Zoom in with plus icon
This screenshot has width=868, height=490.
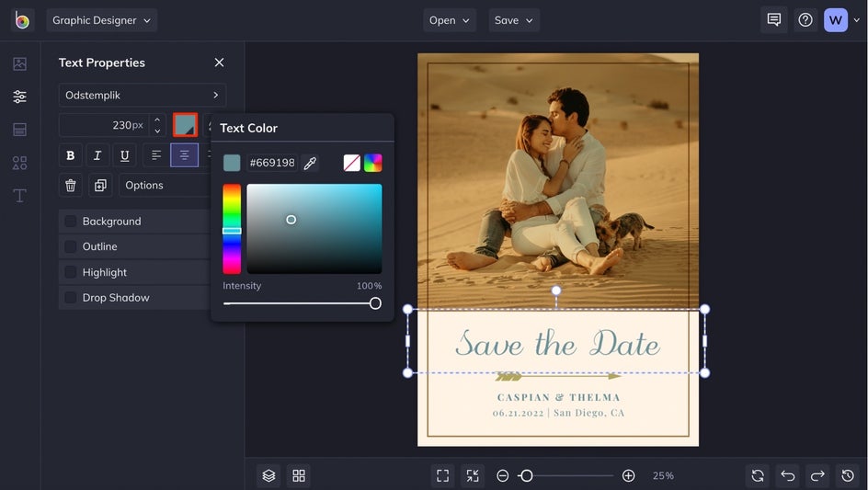click(628, 475)
